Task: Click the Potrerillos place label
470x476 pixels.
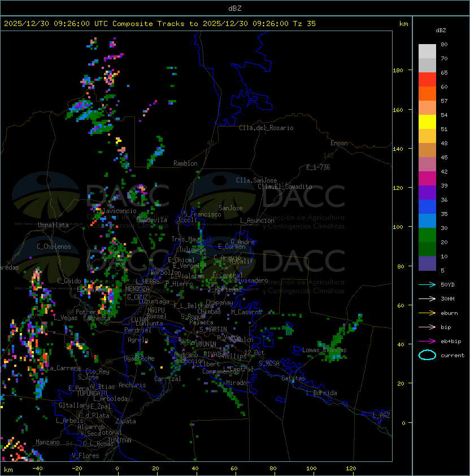Action: point(94,312)
